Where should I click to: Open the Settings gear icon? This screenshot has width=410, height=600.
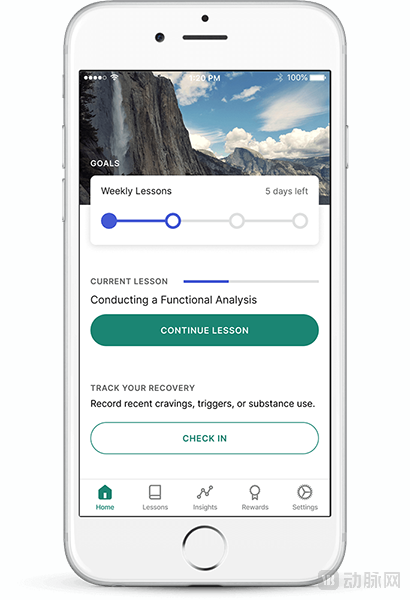tap(305, 492)
